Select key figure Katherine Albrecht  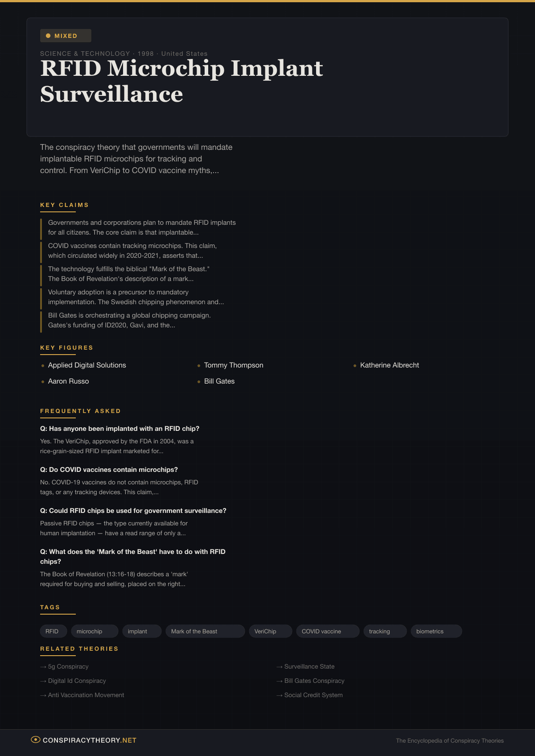(x=389, y=365)
